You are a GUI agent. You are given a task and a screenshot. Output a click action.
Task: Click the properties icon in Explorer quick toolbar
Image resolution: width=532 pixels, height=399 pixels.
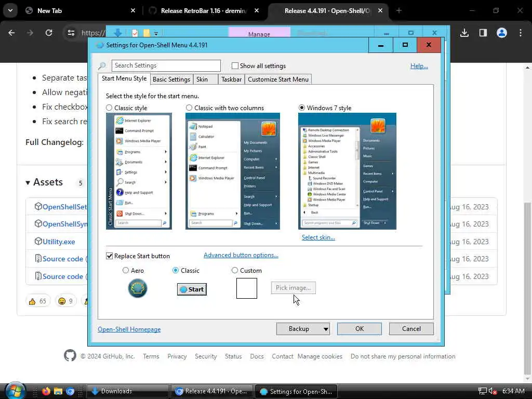coord(135,33)
